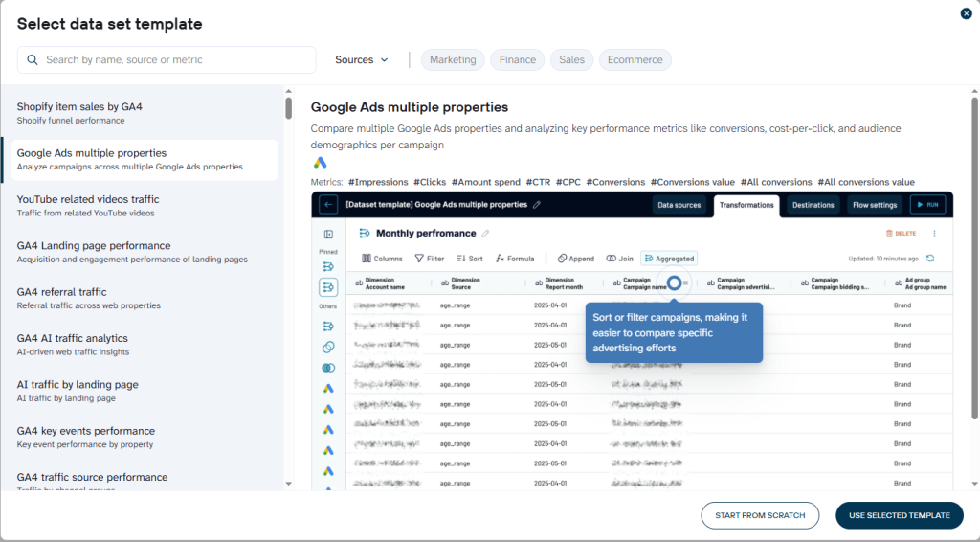
Task: Open the Sources dropdown
Action: click(361, 60)
